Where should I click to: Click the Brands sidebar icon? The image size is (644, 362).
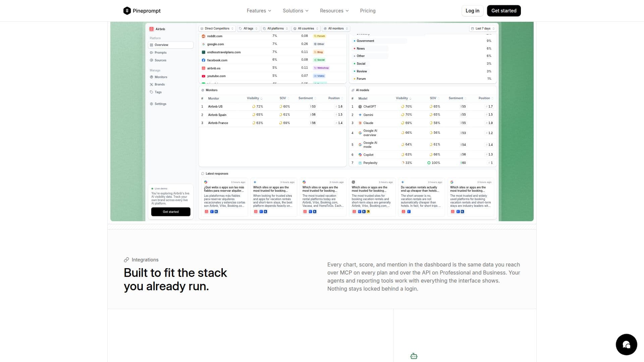point(152,84)
